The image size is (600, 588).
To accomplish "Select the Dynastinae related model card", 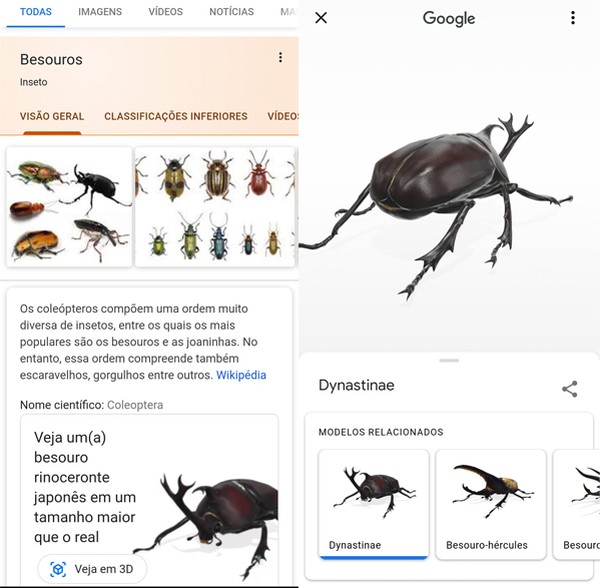I will point(373,504).
